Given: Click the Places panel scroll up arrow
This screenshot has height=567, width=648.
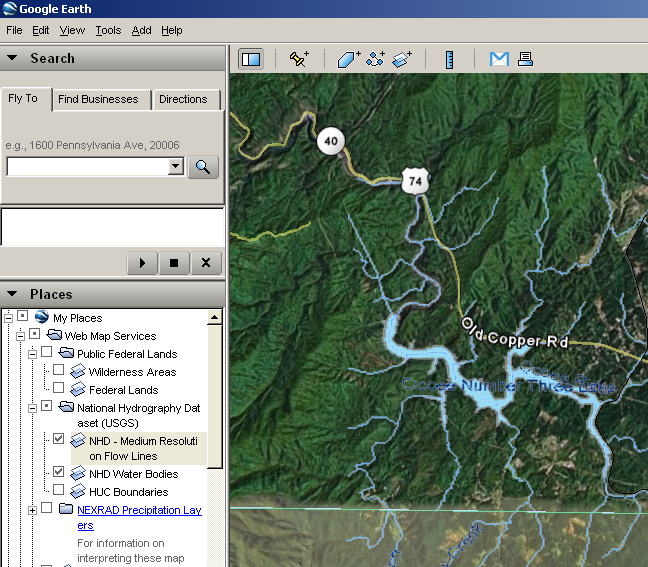Looking at the screenshot, I should (x=214, y=318).
